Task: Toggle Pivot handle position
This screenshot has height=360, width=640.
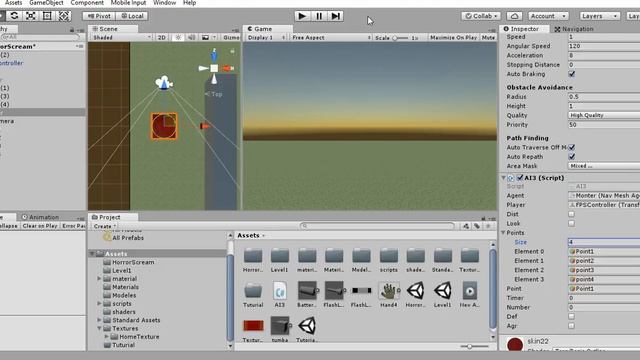Action: (99, 16)
